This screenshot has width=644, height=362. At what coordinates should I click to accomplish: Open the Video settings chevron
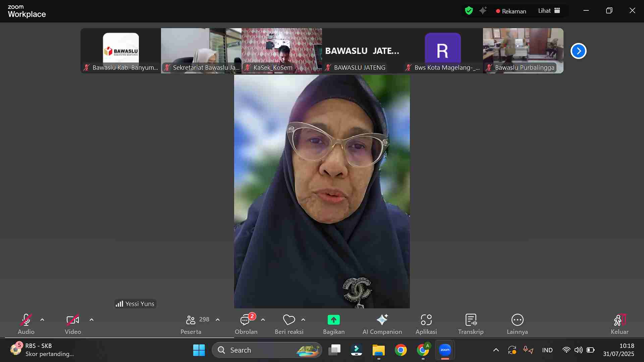[x=92, y=320]
